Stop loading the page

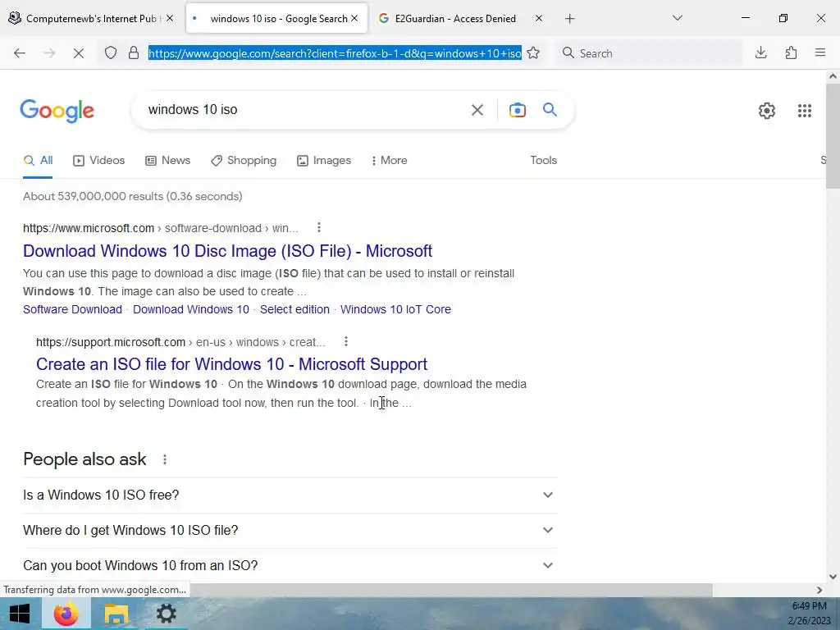click(78, 53)
